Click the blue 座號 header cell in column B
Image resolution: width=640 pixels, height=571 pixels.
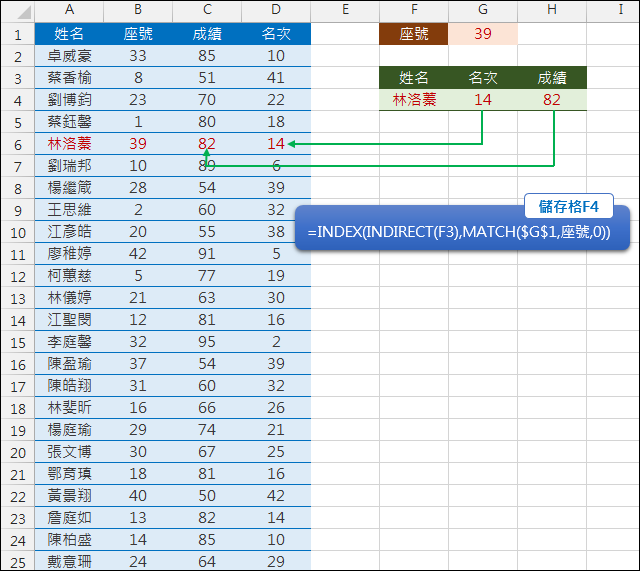138,34
